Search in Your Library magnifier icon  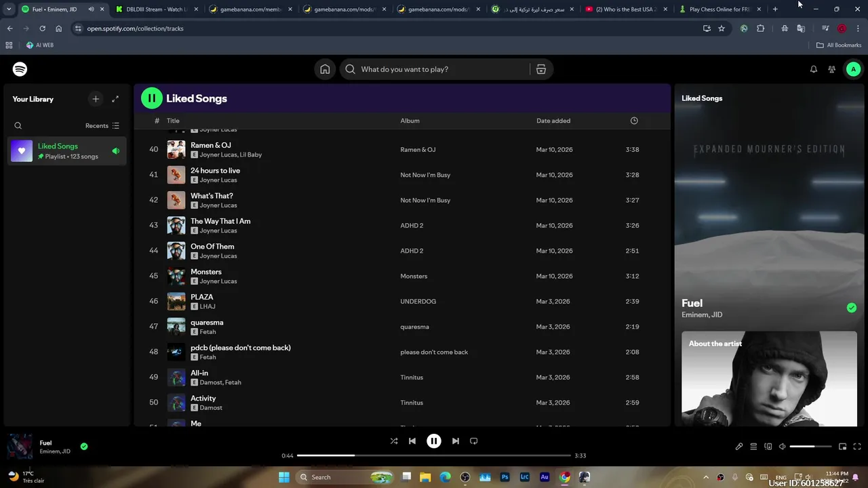[x=18, y=125]
